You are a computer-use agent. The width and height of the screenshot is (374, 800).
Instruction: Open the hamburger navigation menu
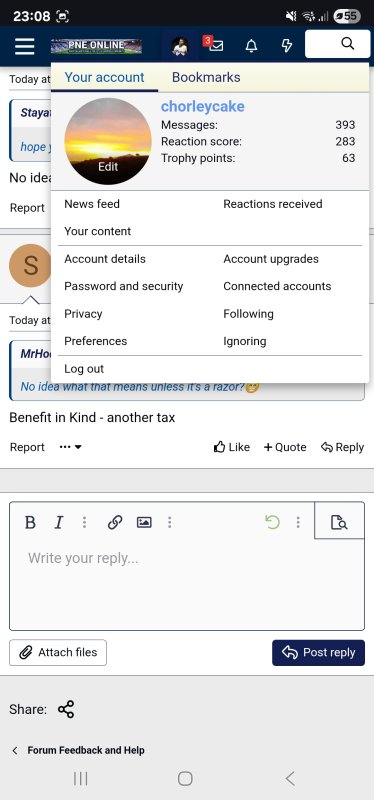[x=24, y=46]
